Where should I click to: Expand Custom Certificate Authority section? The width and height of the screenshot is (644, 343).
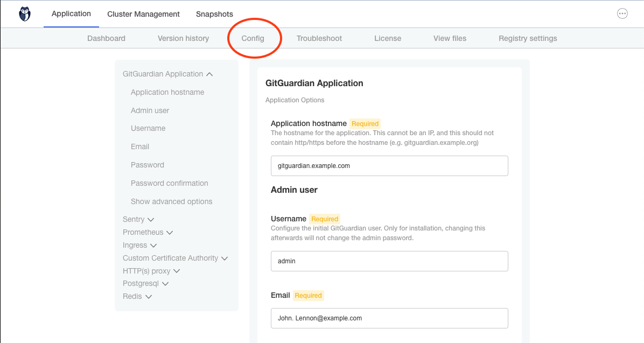[175, 258]
